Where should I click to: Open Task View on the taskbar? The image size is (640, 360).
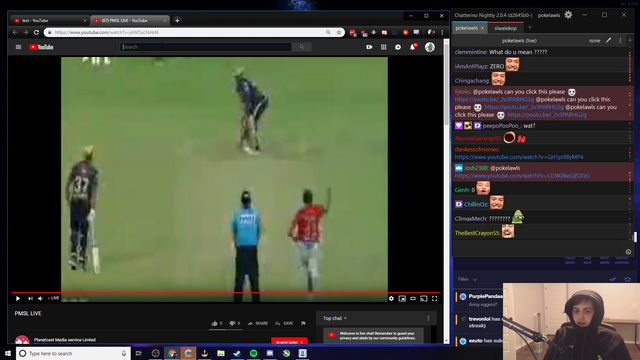(139, 353)
